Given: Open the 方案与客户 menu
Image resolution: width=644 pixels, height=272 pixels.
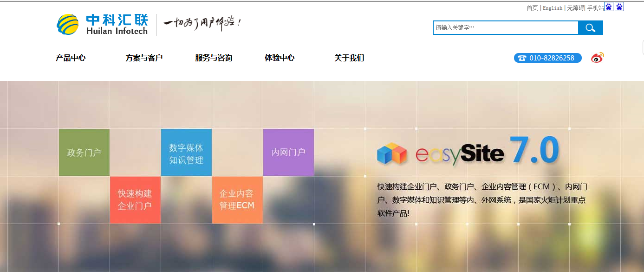Looking at the screenshot, I should [144, 58].
